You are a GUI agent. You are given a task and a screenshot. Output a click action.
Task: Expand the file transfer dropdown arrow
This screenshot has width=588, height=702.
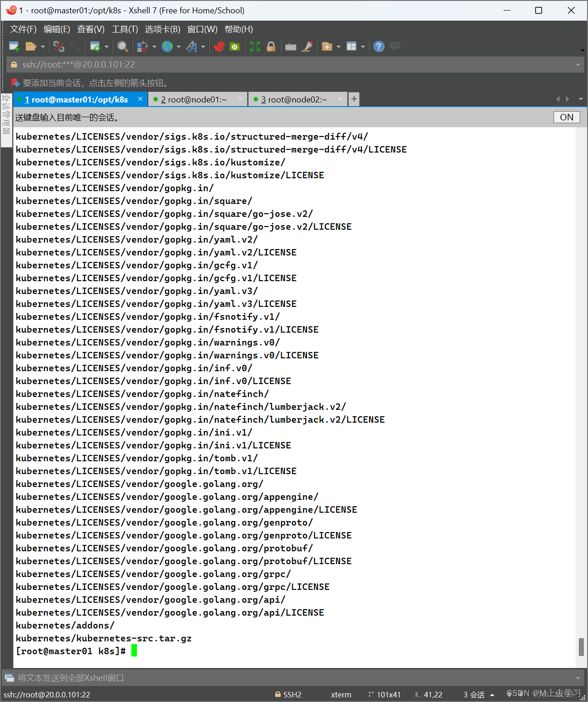pyautogui.click(x=154, y=47)
